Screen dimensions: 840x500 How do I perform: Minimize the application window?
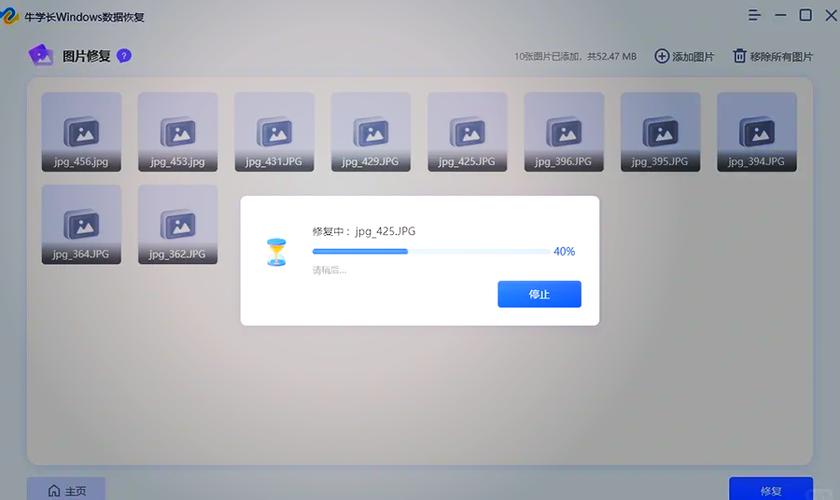(781, 16)
